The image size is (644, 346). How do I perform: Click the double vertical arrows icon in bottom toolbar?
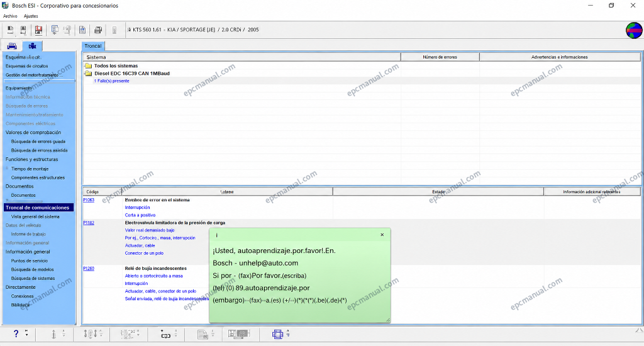click(x=91, y=334)
